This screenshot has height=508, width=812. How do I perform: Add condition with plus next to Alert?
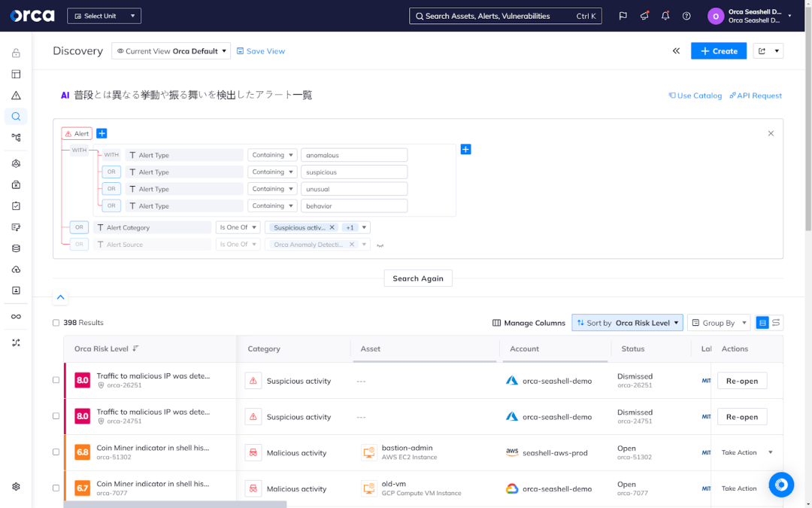[102, 134]
